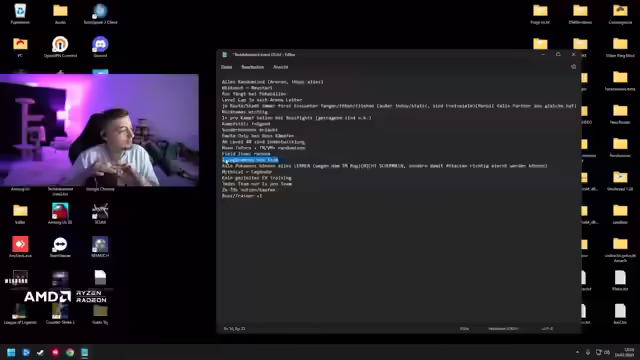Open the Datei menu in Editor
Screen dimensions: 640x360
[227, 67]
